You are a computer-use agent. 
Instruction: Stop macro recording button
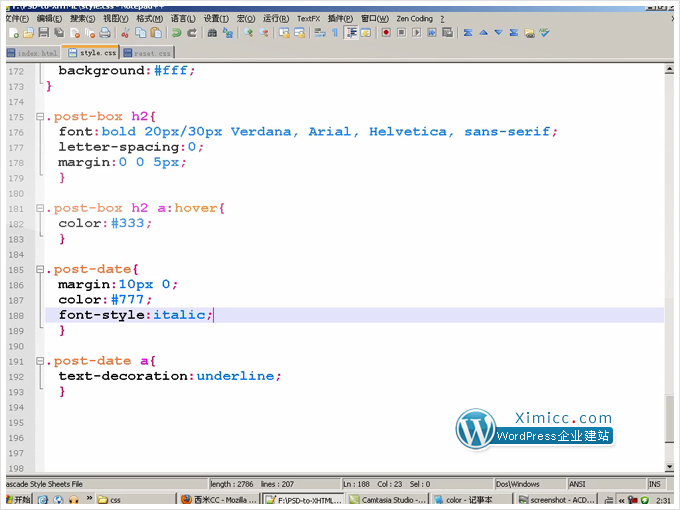coord(401,33)
